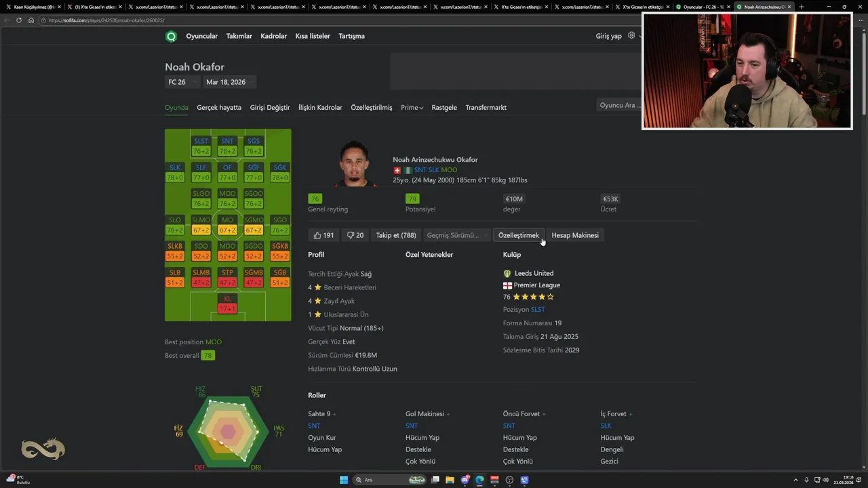Click the SLST position link under Pozisyon

tap(538, 310)
